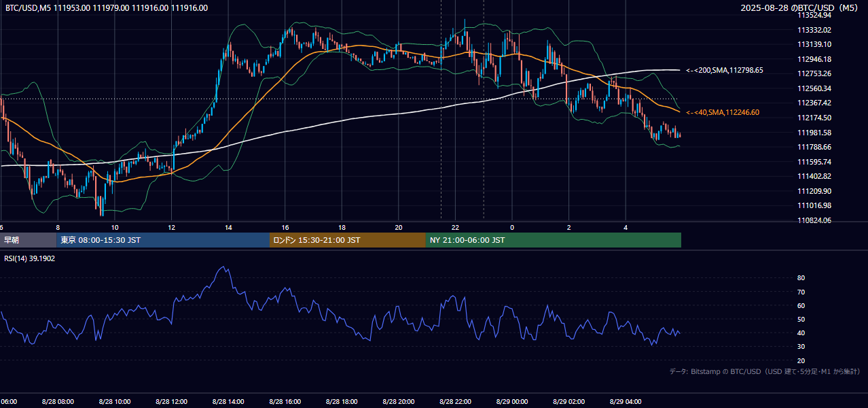Screen dimensions: 868x408
Task: Click price axis label 111981.58
Action: click(815, 133)
